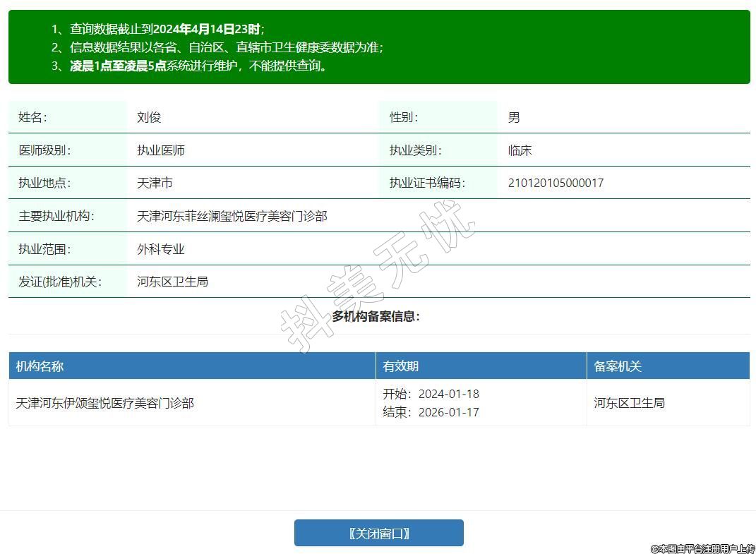Image resolution: width=756 pixels, height=554 pixels.
Task: Select the 执业医师 level value
Action: 160,150
